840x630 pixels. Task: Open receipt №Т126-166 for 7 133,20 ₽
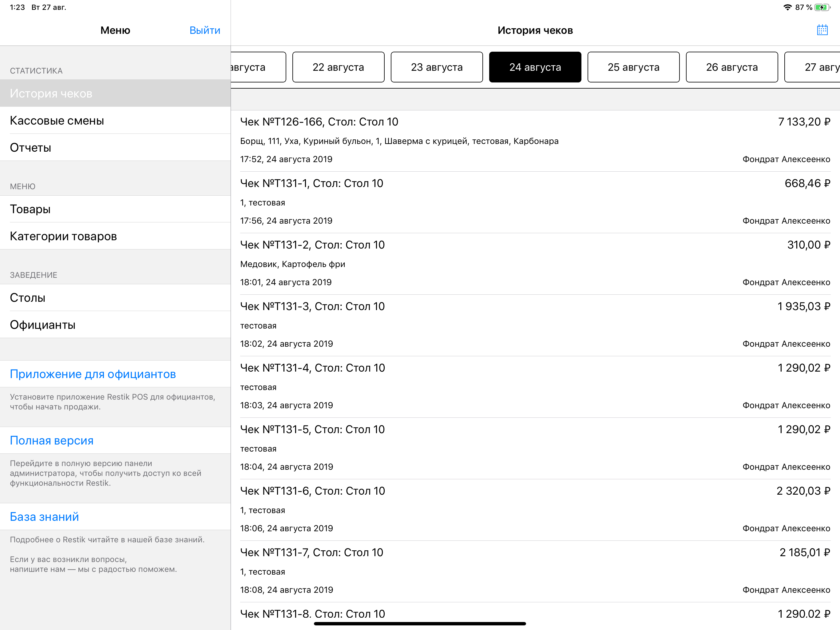[535, 141]
